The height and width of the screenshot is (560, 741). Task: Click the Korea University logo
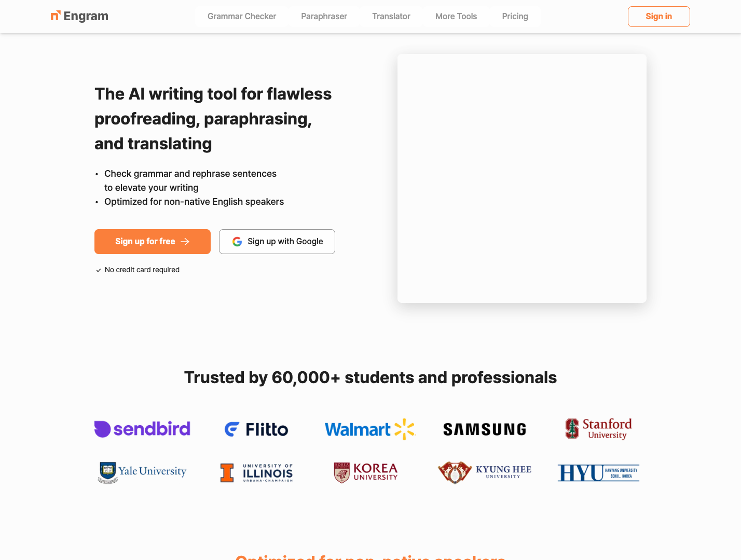366,472
